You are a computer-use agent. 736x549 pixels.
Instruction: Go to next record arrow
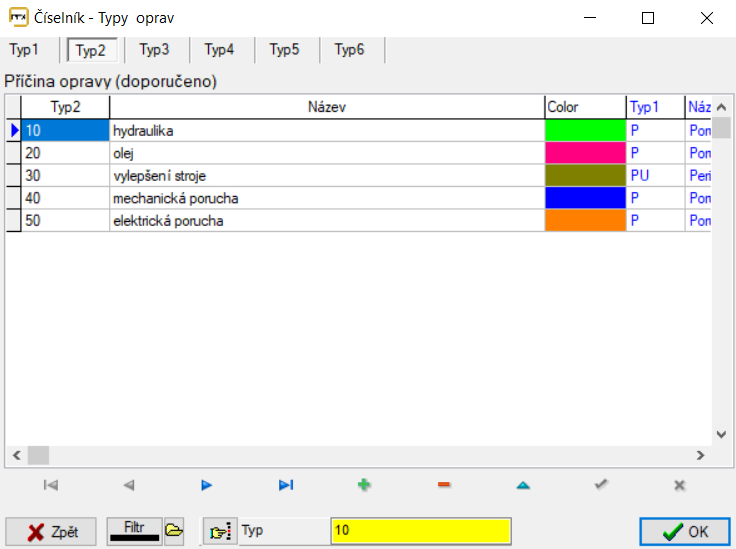pyautogui.click(x=207, y=485)
